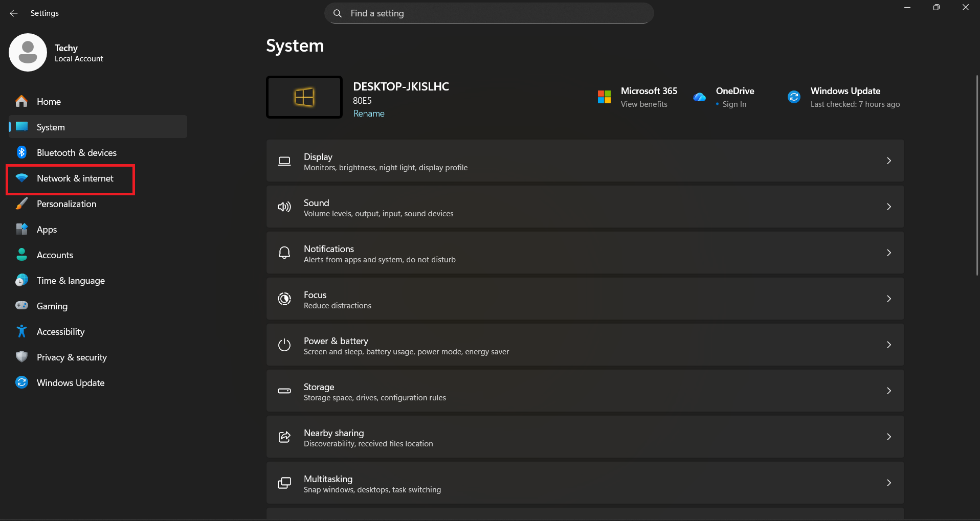
Task: Go to Time & language section
Action: (x=71, y=281)
